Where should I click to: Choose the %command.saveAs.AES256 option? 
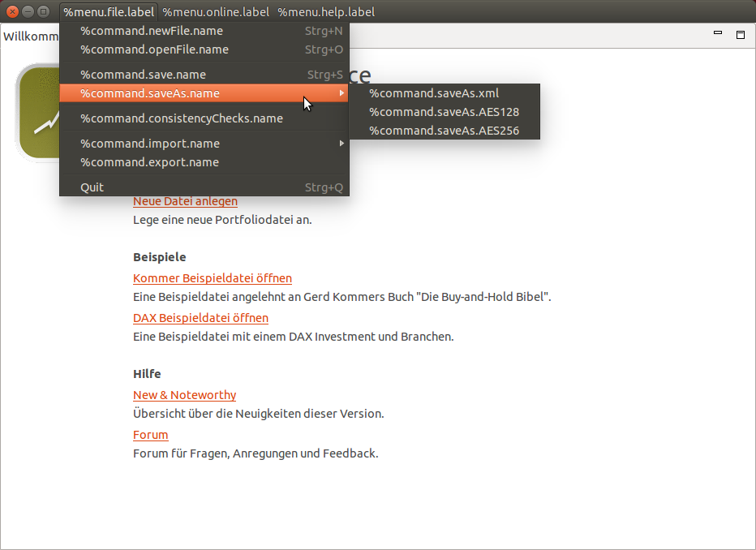click(x=444, y=131)
